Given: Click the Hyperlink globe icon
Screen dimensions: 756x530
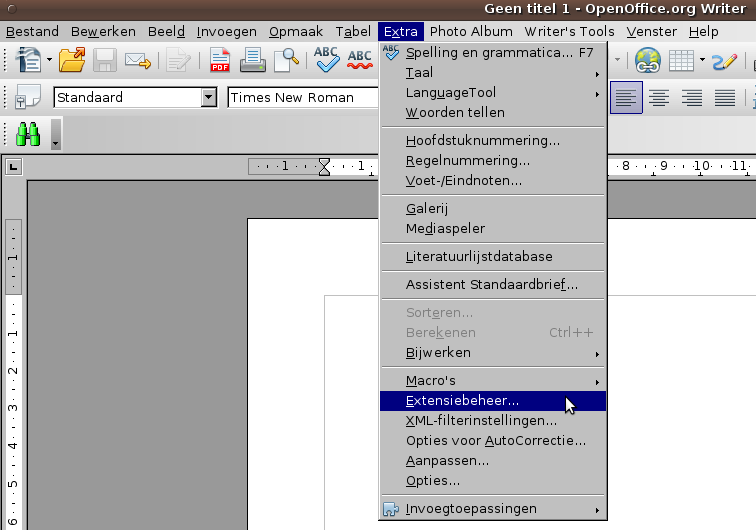Looking at the screenshot, I should click(x=648, y=60).
